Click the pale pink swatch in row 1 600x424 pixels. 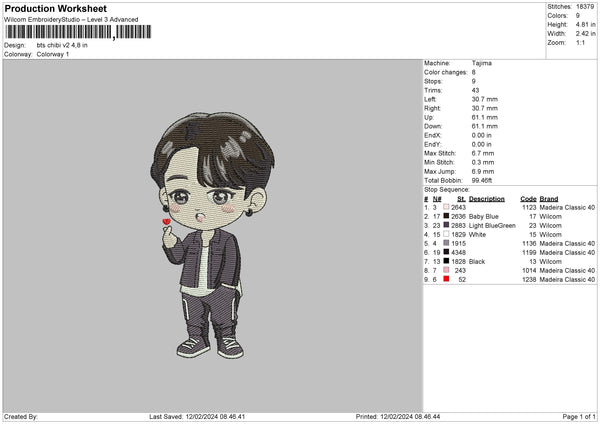[446, 207]
